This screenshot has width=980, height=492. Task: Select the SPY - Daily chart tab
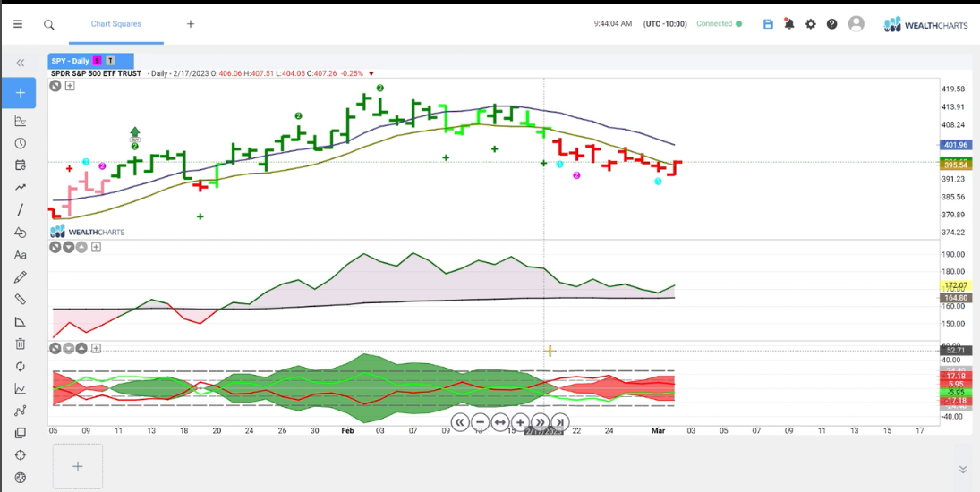[x=90, y=61]
